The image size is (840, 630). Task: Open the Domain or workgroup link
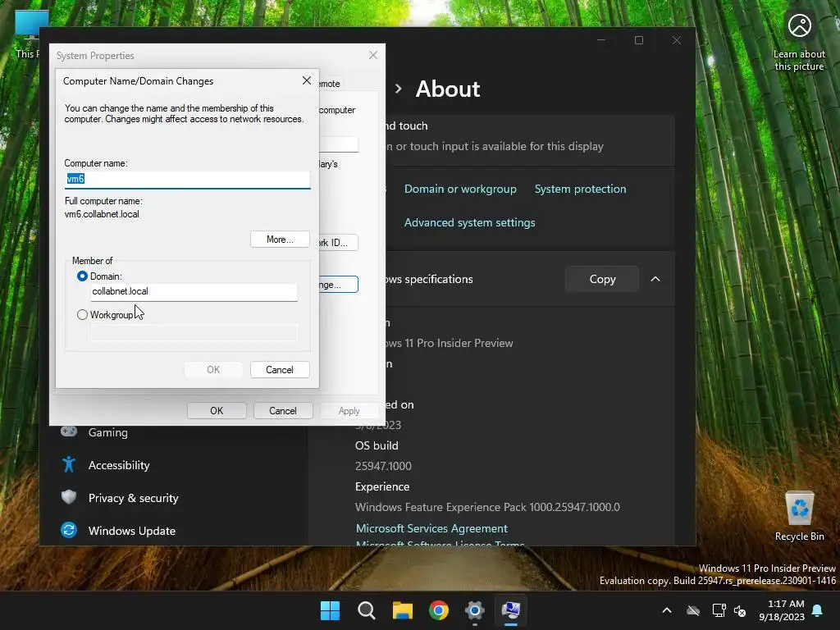(460, 189)
